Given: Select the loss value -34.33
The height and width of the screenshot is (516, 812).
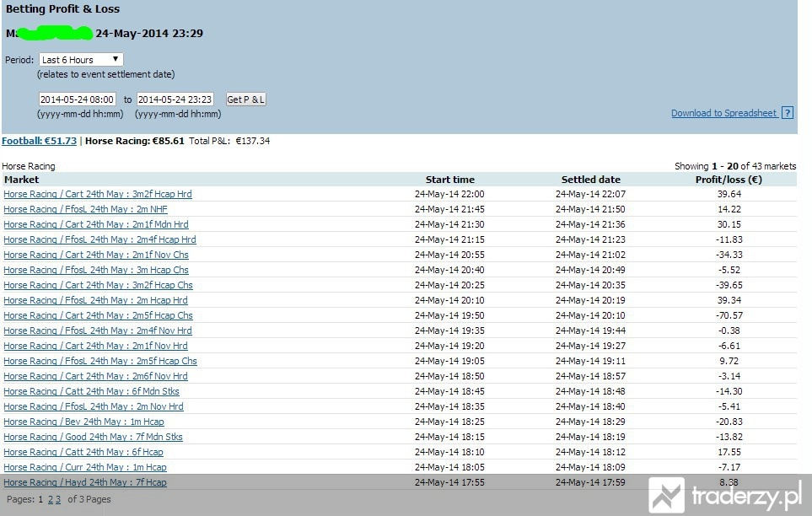Looking at the screenshot, I should click(x=729, y=255).
